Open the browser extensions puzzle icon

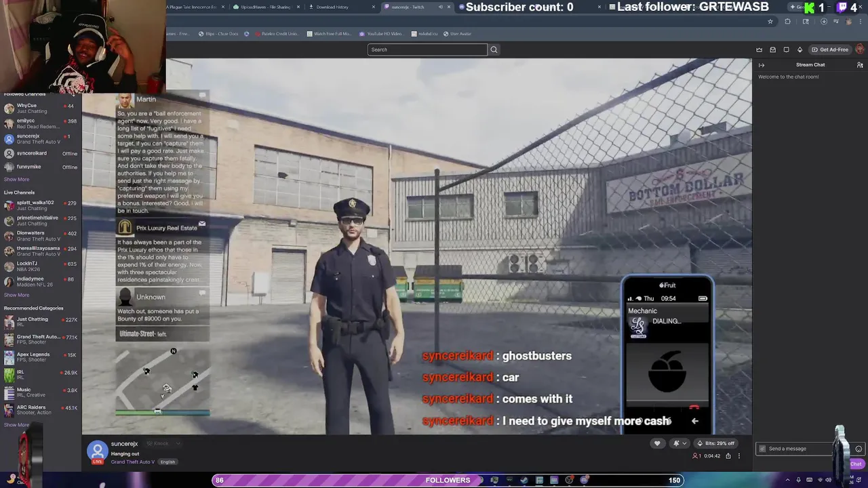point(787,22)
